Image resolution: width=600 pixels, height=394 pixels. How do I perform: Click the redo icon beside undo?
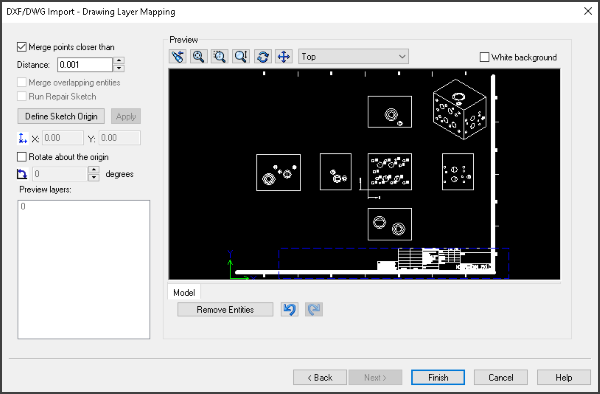click(x=314, y=309)
